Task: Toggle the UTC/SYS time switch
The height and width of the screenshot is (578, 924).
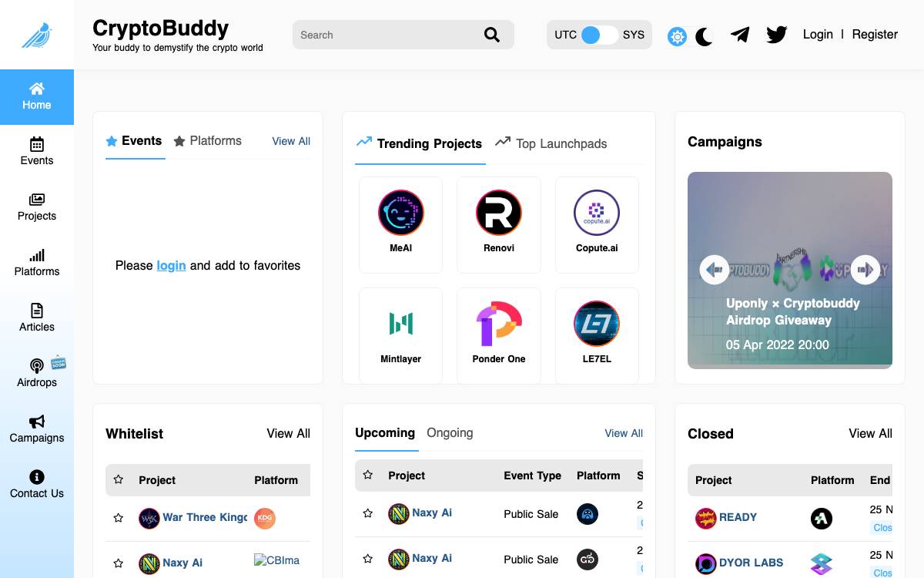Action: (600, 35)
